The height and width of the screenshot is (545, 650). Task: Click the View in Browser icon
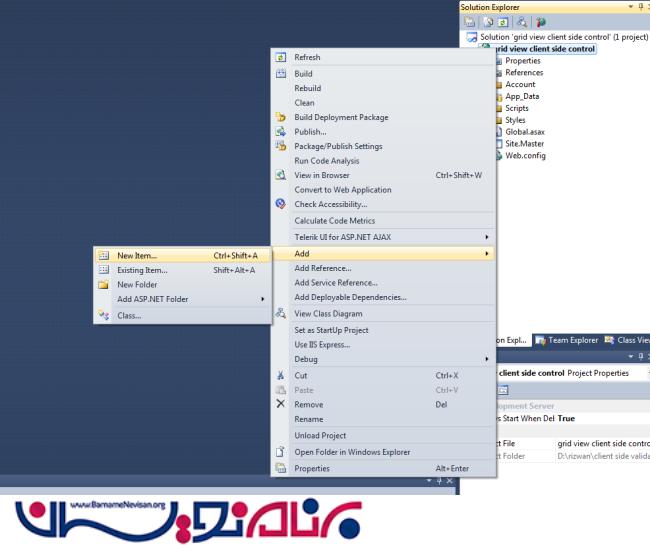coord(281,175)
